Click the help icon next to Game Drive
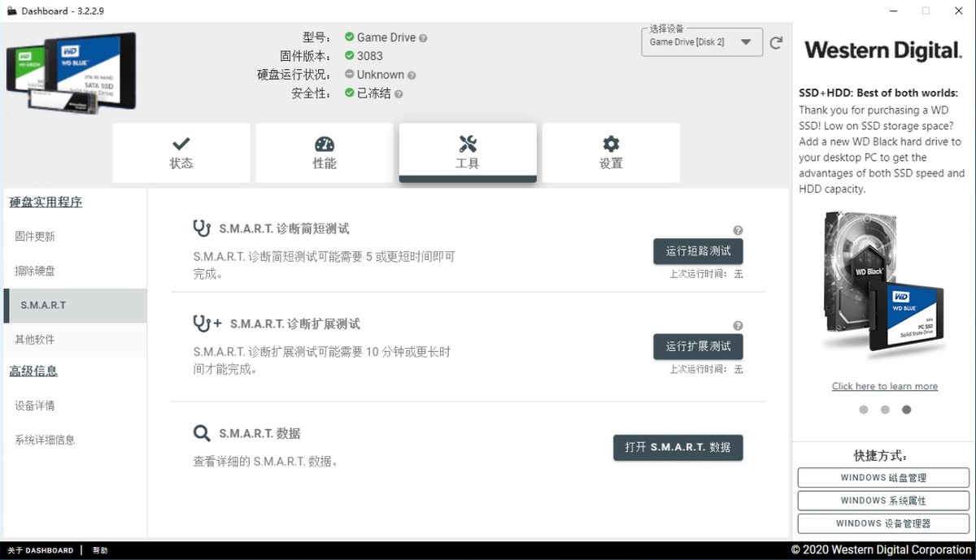976x560 pixels. pyautogui.click(x=421, y=37)
